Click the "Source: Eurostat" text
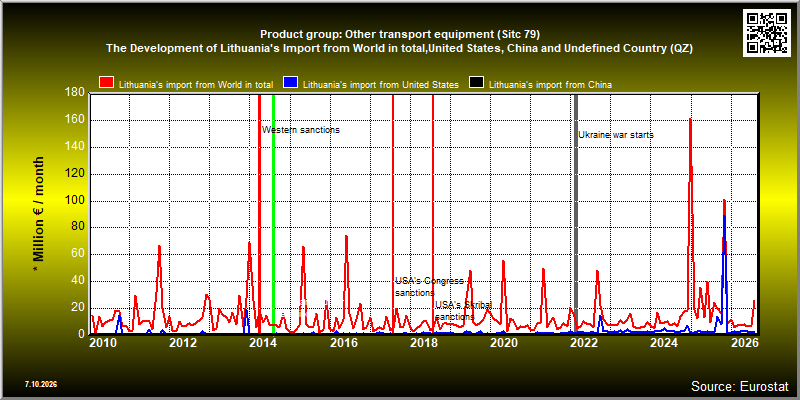The image size is (800, 400). tap(740, 385)
